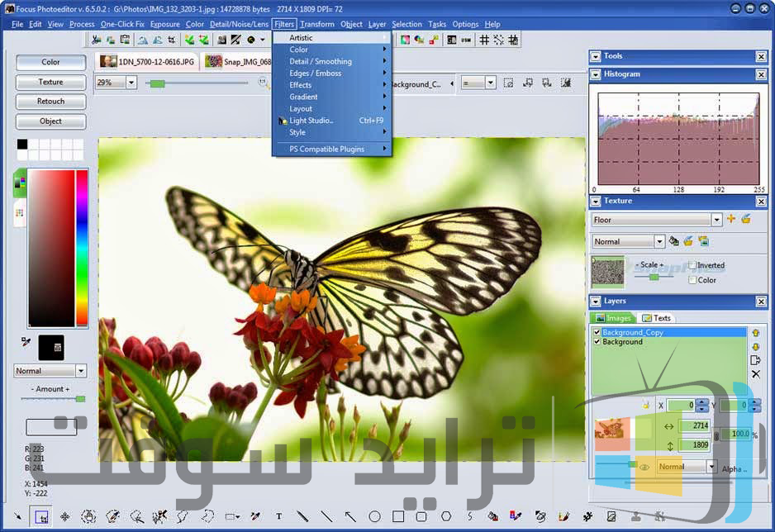Click the vertical hue spectrum bar
The height and width of the screenshot is (532, 775).
point(82,248)
